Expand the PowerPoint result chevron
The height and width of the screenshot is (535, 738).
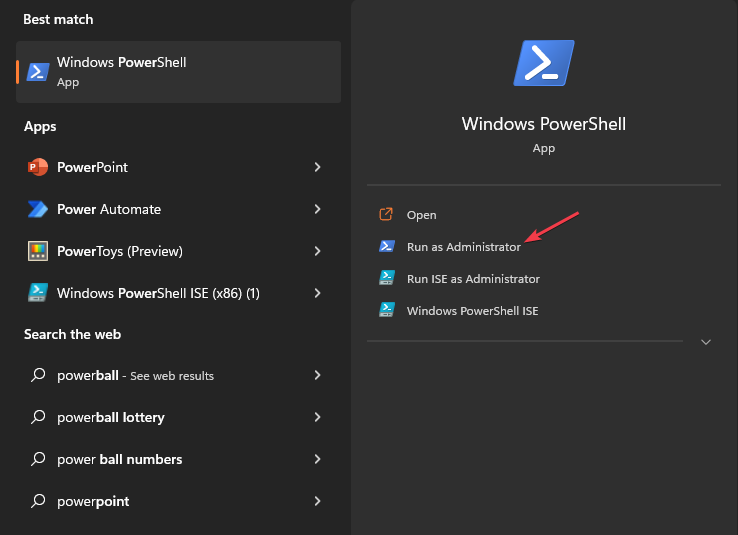click(317, 167)
